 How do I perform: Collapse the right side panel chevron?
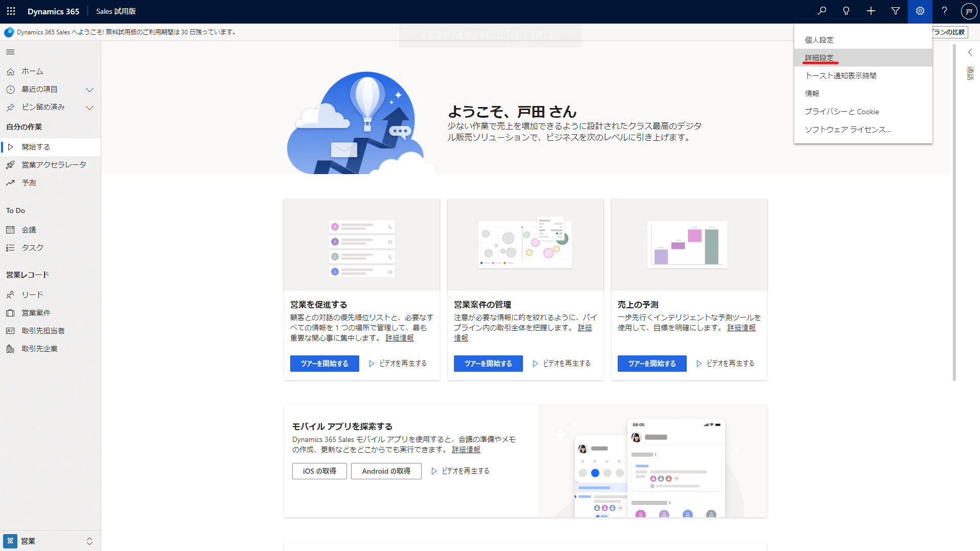click(x=970, y=52)
